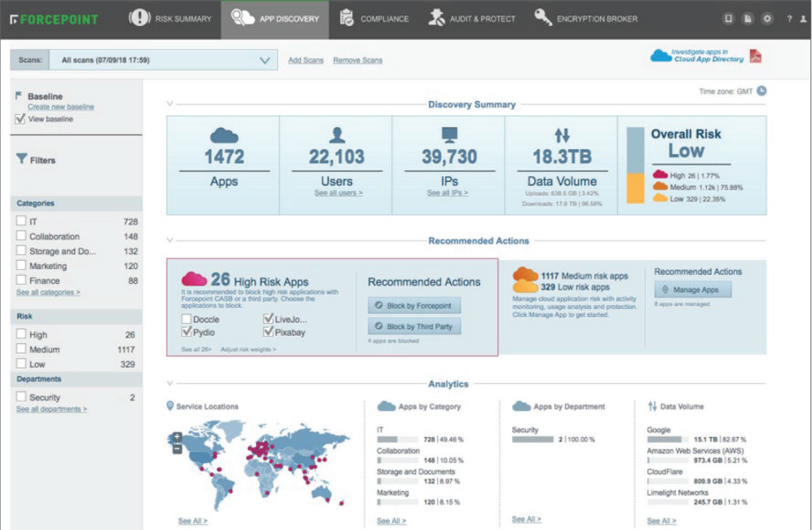The image size is (812, 530).
Task: Click See All under Data Volume
Action: [661, 521]
